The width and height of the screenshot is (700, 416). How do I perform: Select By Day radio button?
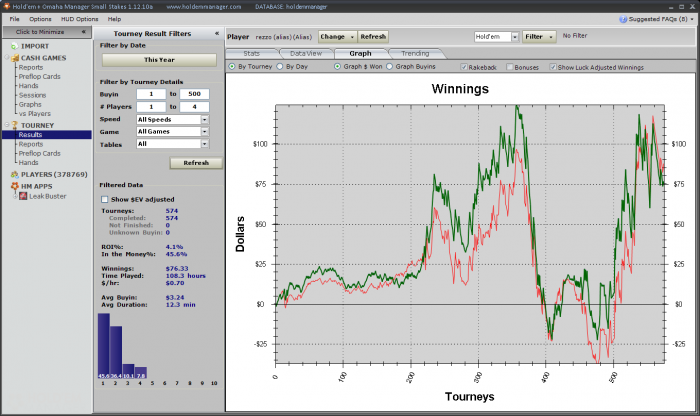point(279,67)
